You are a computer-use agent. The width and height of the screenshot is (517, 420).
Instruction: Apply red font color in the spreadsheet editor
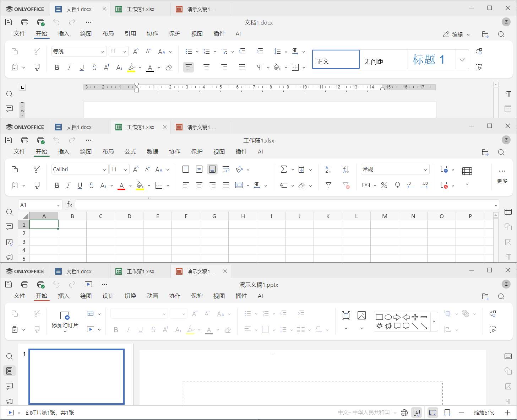121,185
